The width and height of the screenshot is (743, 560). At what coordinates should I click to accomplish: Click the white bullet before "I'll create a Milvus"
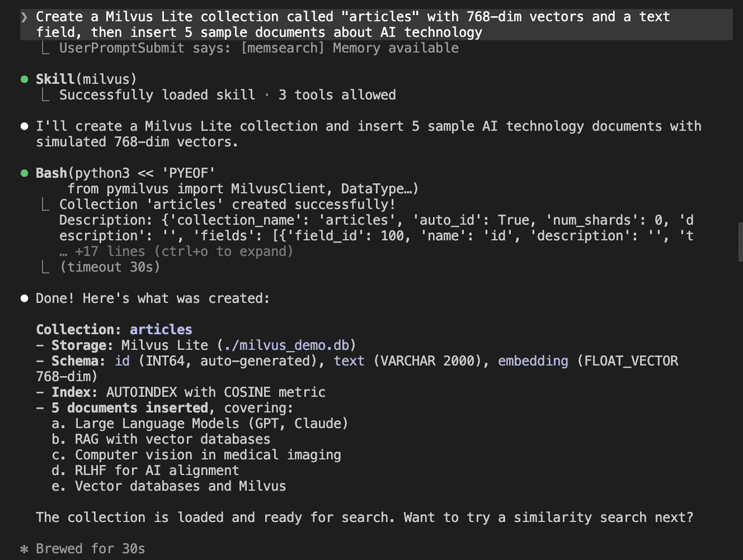pos(24,127)
